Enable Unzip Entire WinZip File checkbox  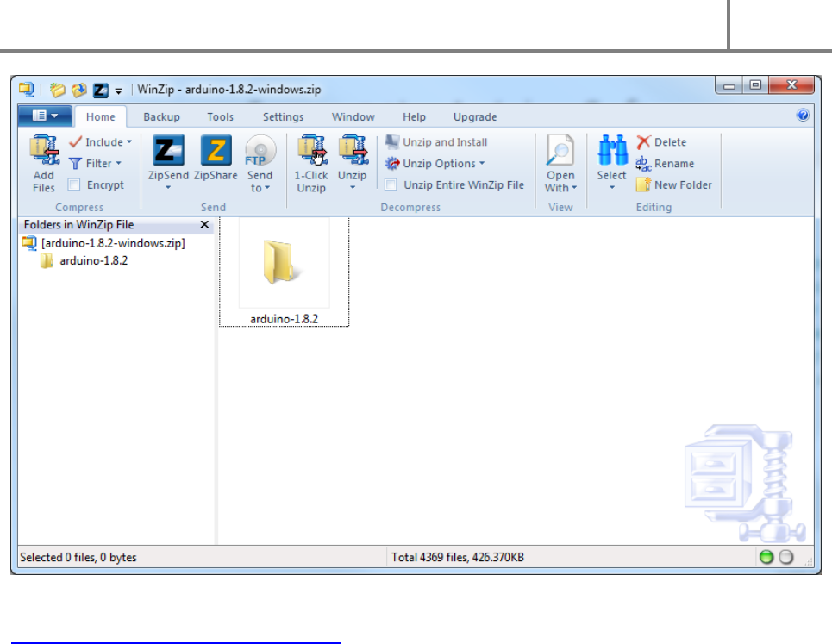(x=391, y=184)
